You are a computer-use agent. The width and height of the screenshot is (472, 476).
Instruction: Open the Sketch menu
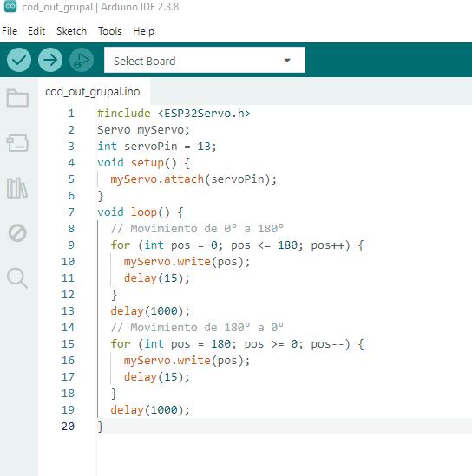point(71,31)
